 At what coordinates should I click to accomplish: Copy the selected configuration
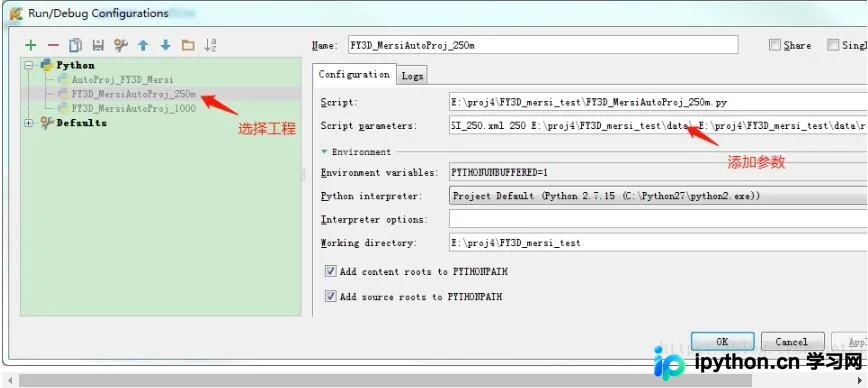[x=75, y=45]
